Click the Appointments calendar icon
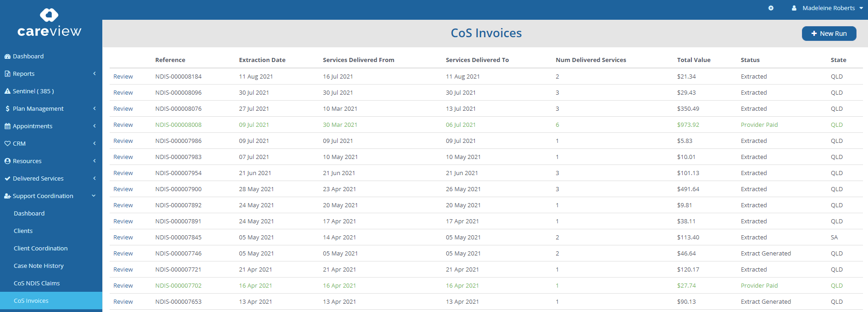Viewport: 868px width, 312px height. coord(7,126)
